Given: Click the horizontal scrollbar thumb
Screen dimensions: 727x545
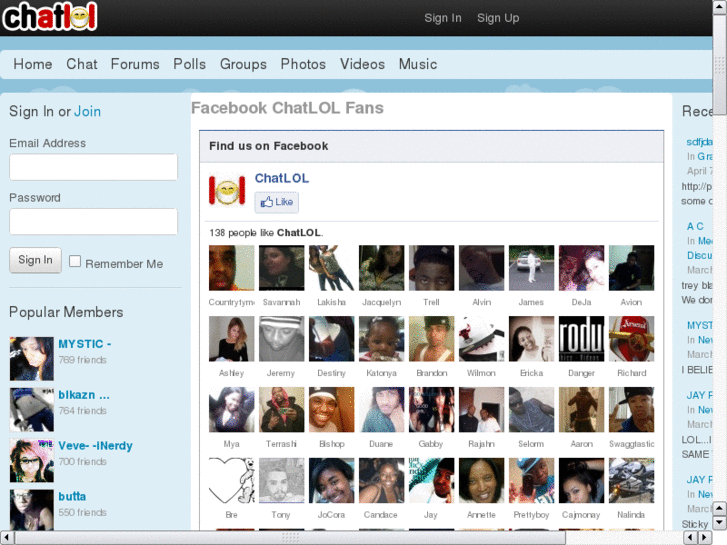Looking at the screenshot, I should 290,538.
